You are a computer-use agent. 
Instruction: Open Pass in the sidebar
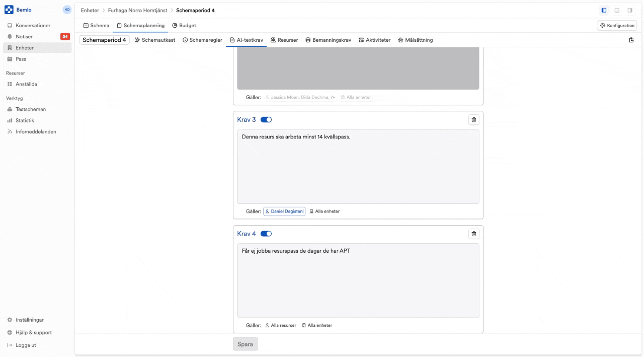37,59
